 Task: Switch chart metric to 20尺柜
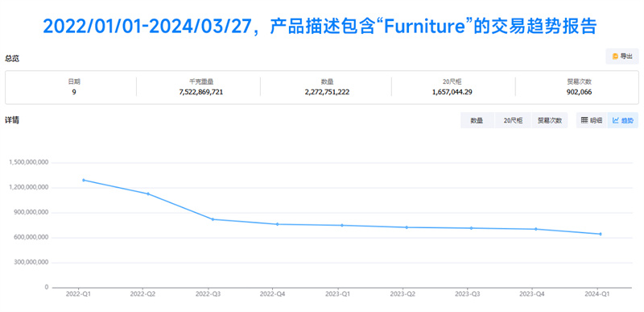click(x=513, y=120)
